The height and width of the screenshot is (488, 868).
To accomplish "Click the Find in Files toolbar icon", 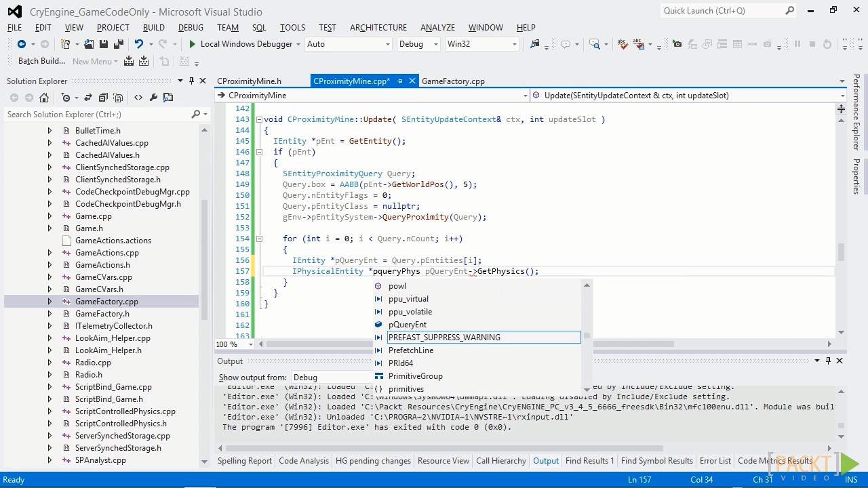I will pyautogui.click(x=534, y=44).
